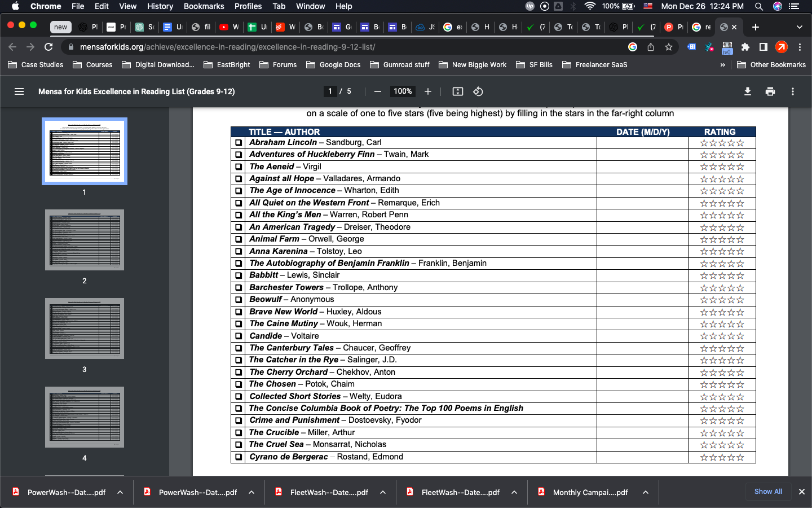Image resolution: width=812 pixels, height=508 pixels.
Task: Click Show All downloads
Action: coord(768,492)
